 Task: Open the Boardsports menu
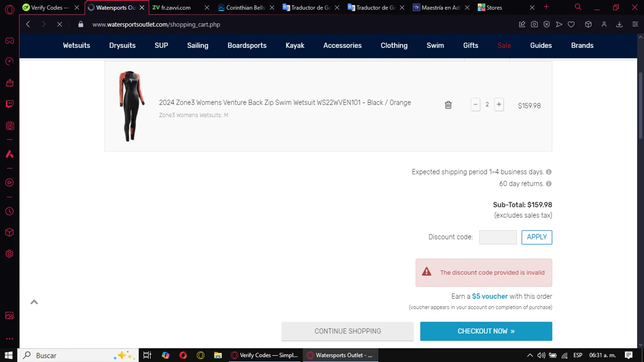(247, 46)
